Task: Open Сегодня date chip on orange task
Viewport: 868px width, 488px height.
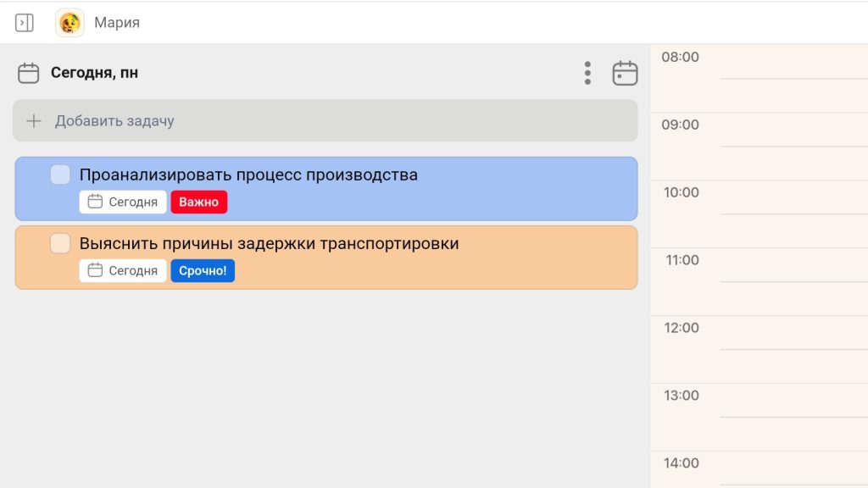Action: (123, 270)
